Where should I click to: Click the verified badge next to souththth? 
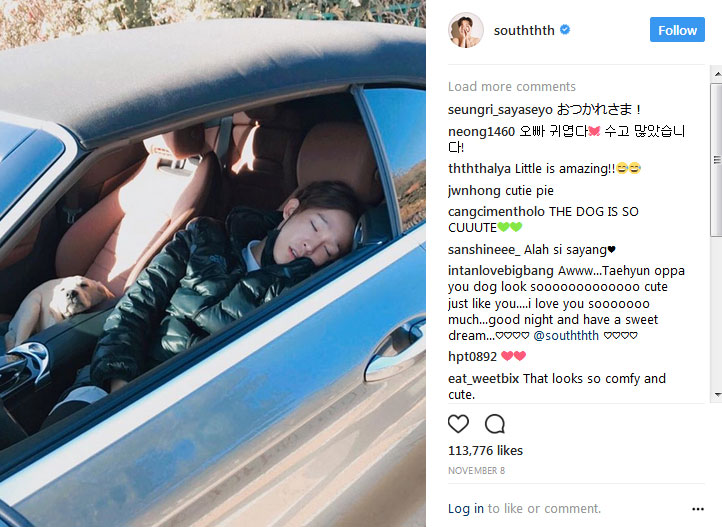565,30
